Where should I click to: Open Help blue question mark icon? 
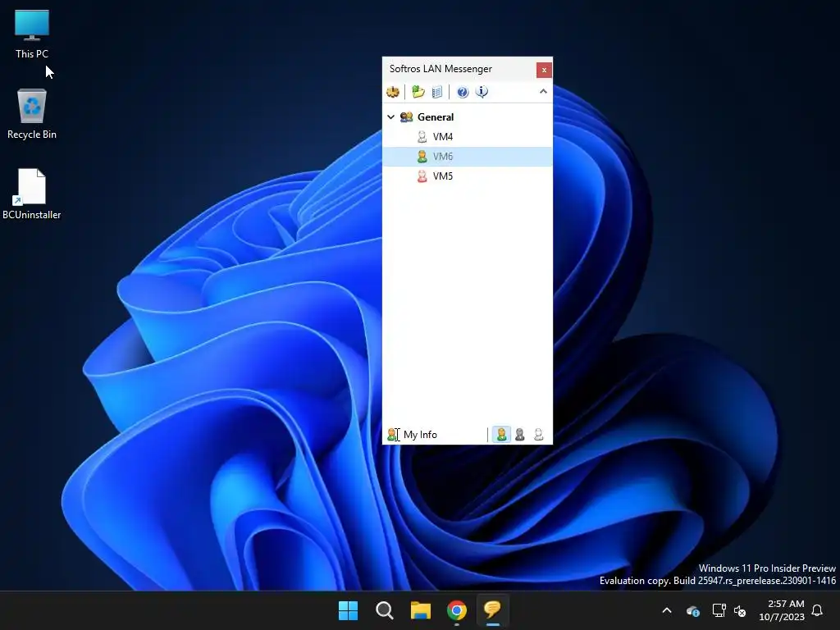point(463,92)
